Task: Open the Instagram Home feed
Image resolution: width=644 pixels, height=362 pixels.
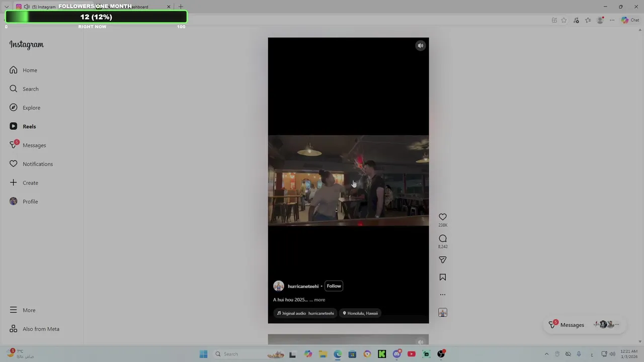Action: (x=23, y=70)
